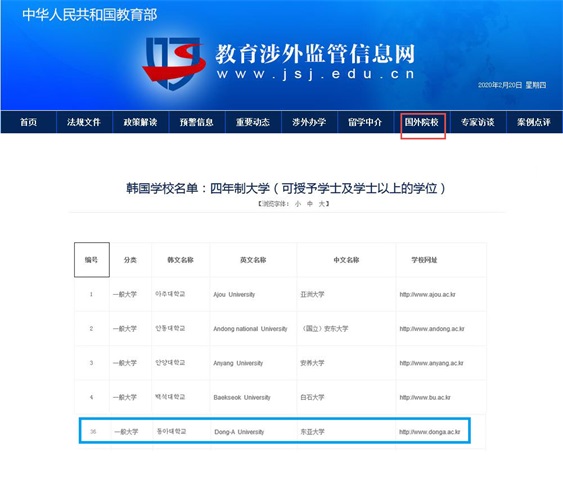Open the 政策解读 navigation tab
This screenshot has height=487, width=563.
(140, 122)
